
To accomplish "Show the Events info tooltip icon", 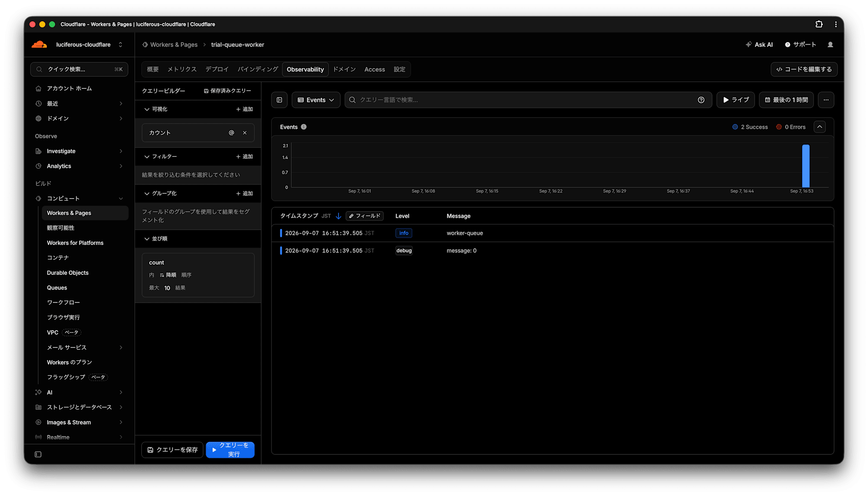I will tap(304, 127).
